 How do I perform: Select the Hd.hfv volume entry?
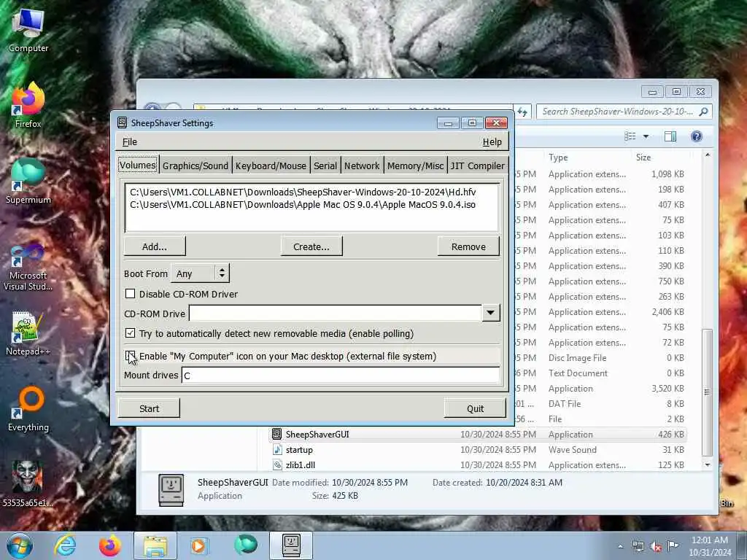[303, 192]
